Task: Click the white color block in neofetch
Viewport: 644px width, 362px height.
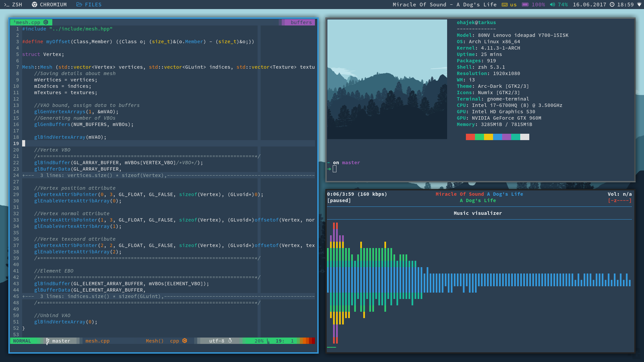Action: tap(525, 137)
